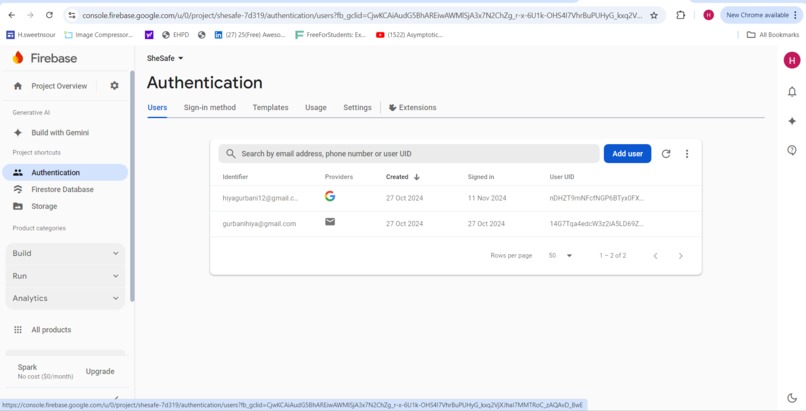Open Project Overview home icon

point(18,86)
